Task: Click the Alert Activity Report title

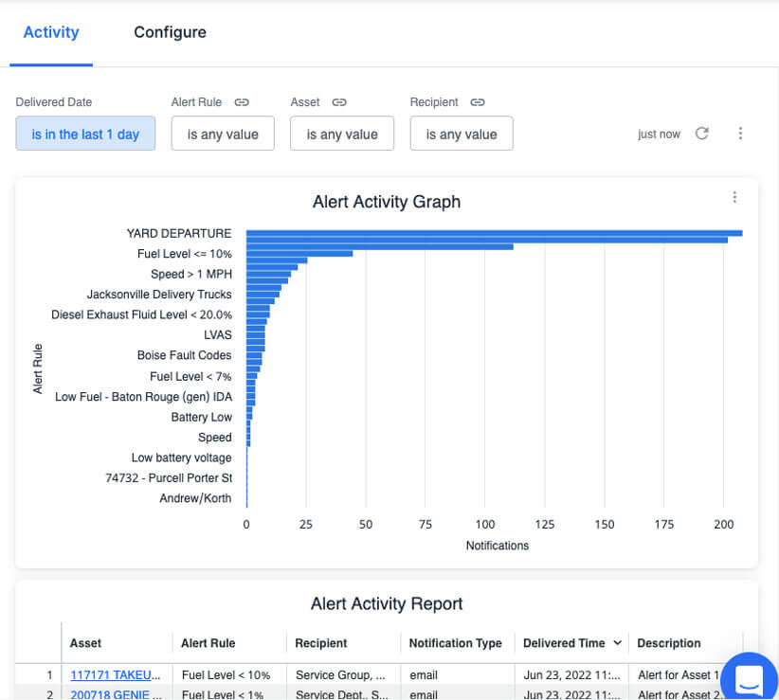Action: pyautogui.click(x=387, y=603)
